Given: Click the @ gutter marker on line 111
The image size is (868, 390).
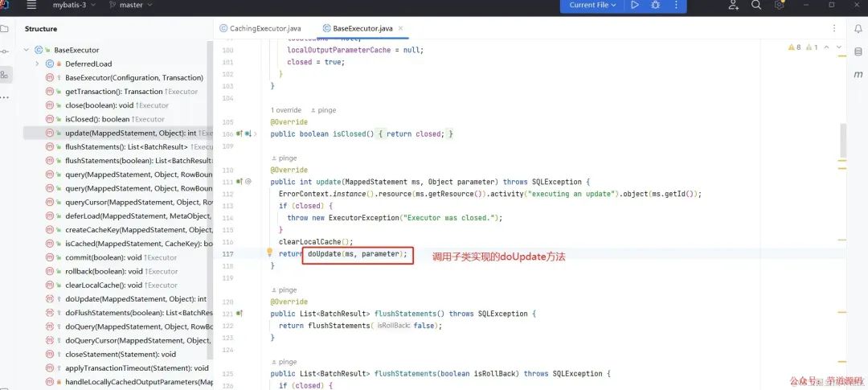Looking at the screenshot, I should 248,181.
